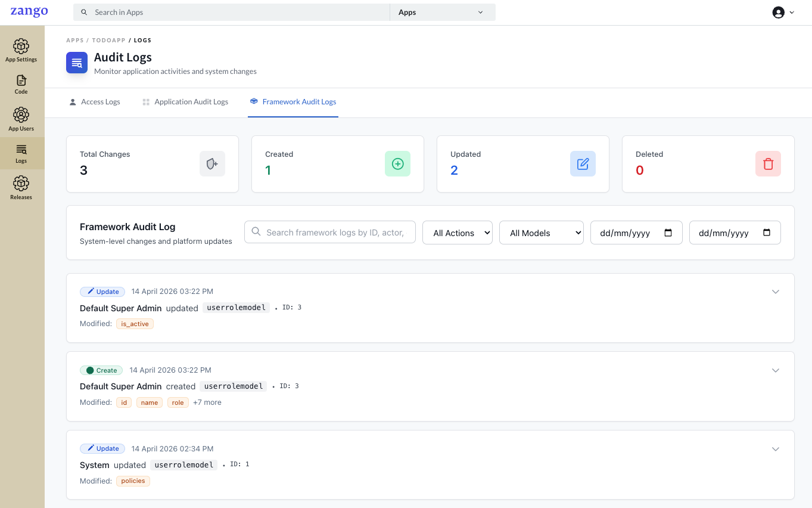Click Update badge on 02:34 PM entry
This screenshot has height=508, width=812.
tap(102, 448)
